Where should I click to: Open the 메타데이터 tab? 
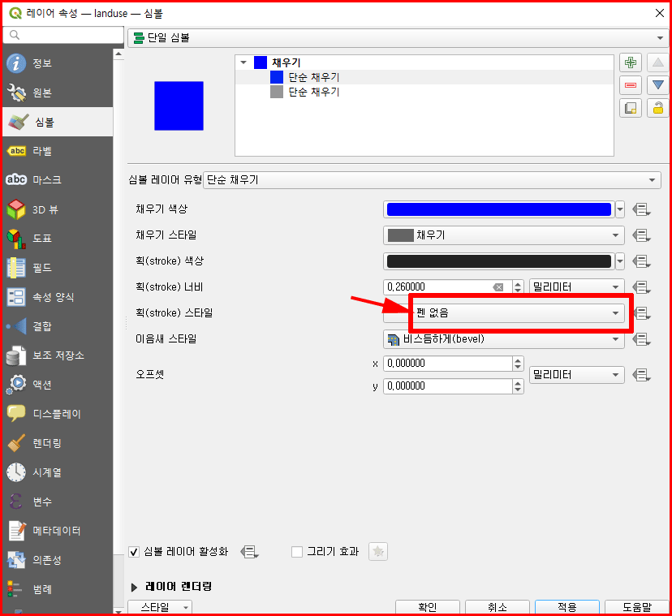click(x=58, y=531)
